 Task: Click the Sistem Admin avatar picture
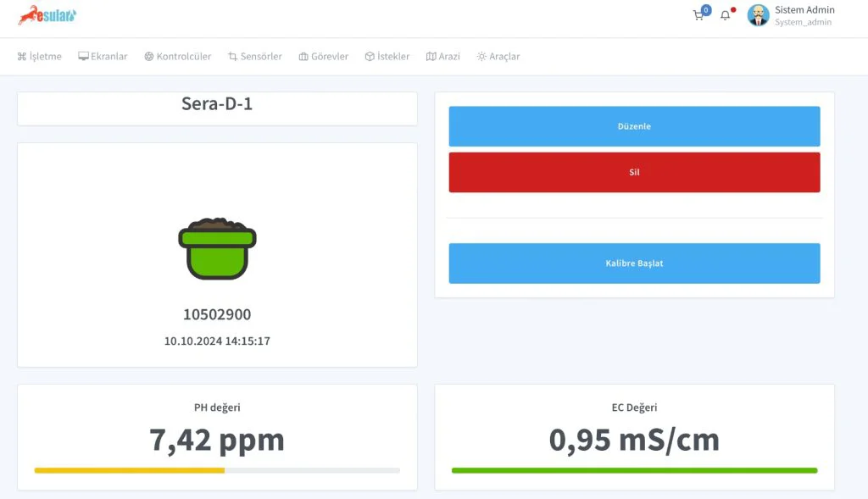pos(758,15)
